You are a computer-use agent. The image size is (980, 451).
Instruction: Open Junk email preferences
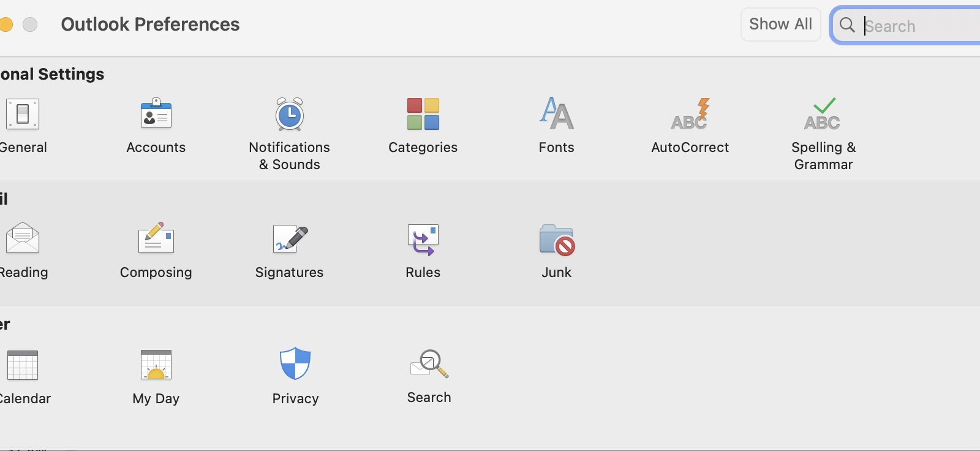pos(556,240)
